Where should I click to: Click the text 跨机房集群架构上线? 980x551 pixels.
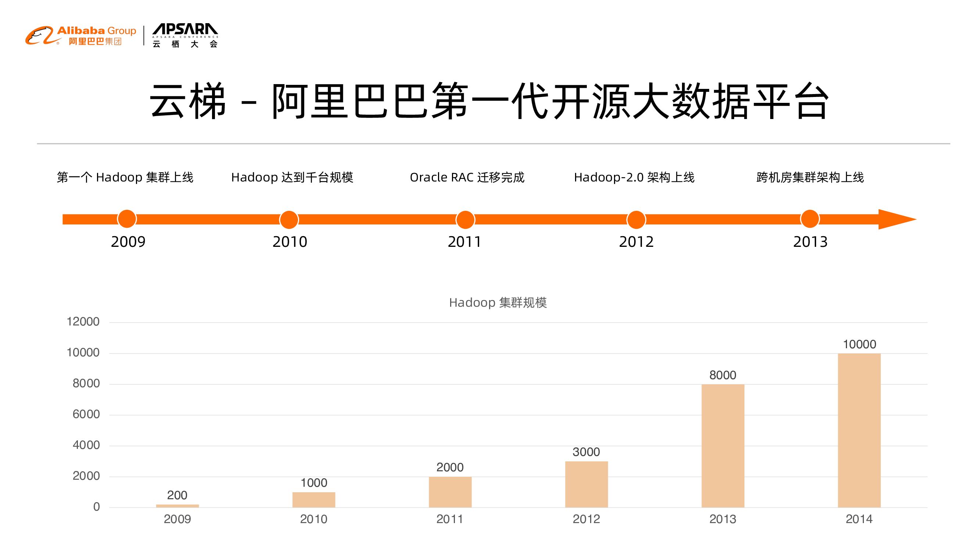[x=810, y=177]
